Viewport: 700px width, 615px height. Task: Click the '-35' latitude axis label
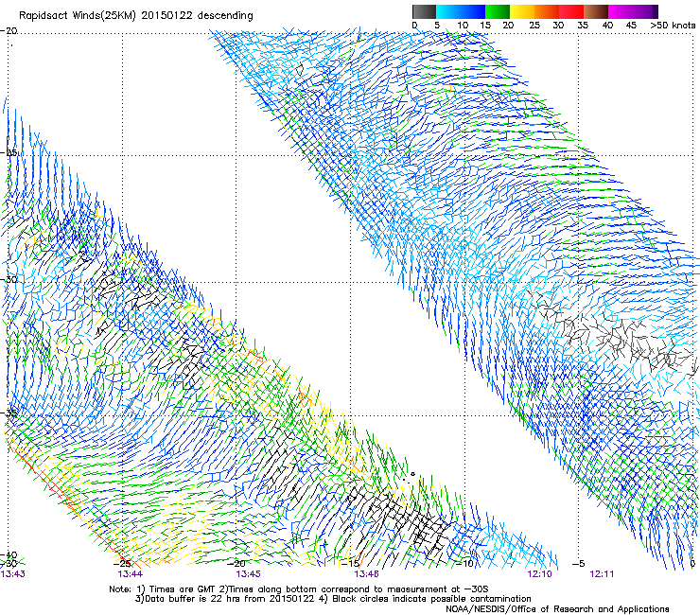[9, 413]
